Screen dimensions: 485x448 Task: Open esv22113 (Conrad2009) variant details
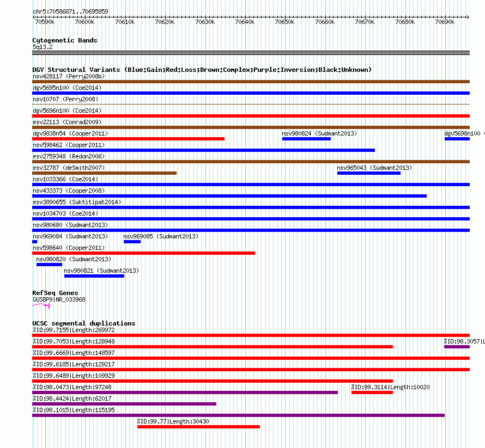67,122
